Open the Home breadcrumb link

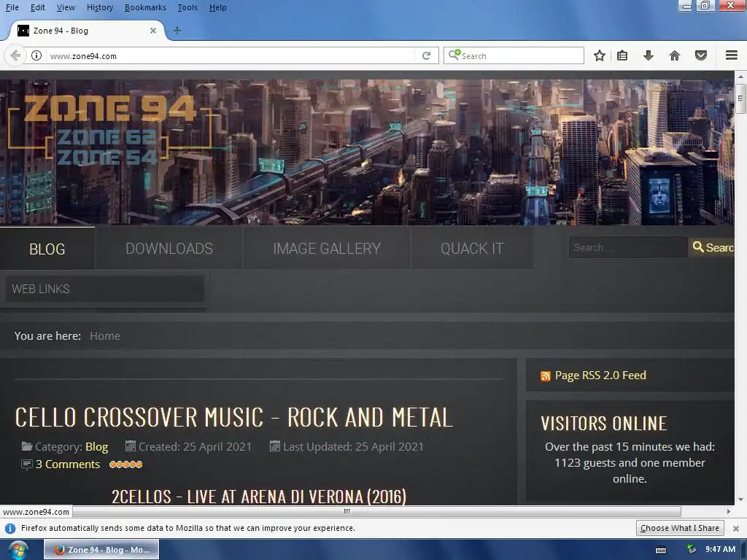click(x=105, y=335)
